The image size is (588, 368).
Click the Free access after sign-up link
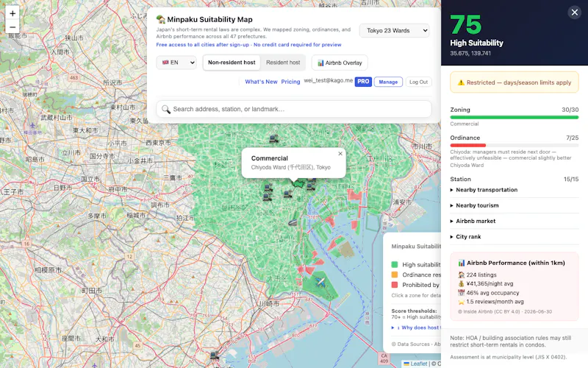click(x=248, y=45)
